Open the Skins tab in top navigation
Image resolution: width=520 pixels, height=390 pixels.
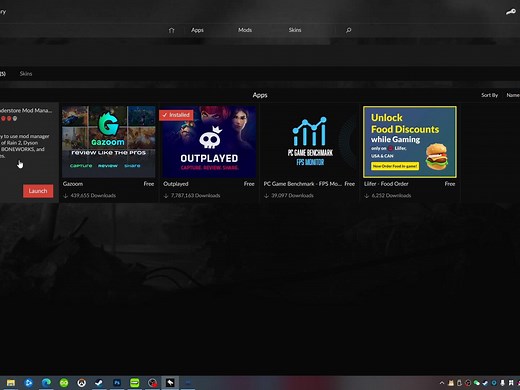(x=295, y=30)
